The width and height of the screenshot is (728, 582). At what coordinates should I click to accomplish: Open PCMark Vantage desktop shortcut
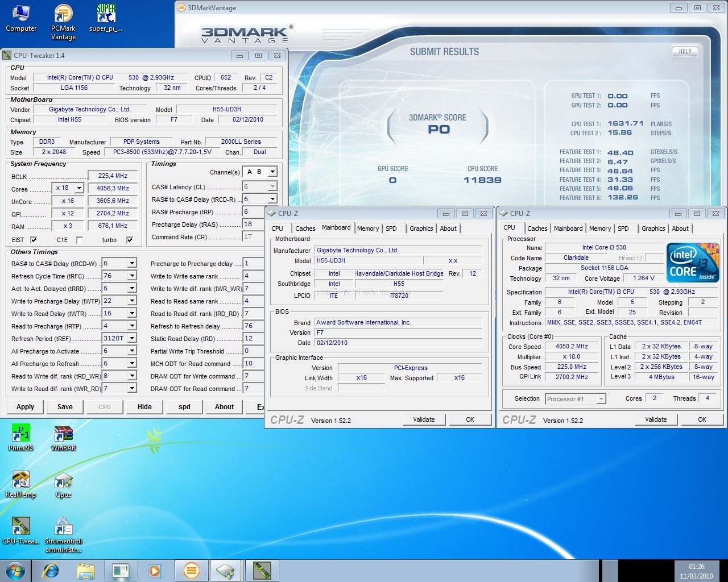pos(63,23)
